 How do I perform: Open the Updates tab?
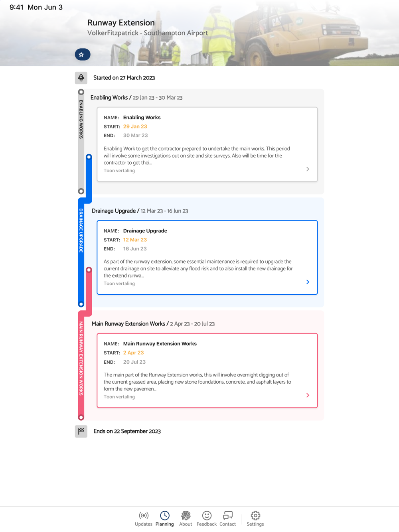coord(144,519)
